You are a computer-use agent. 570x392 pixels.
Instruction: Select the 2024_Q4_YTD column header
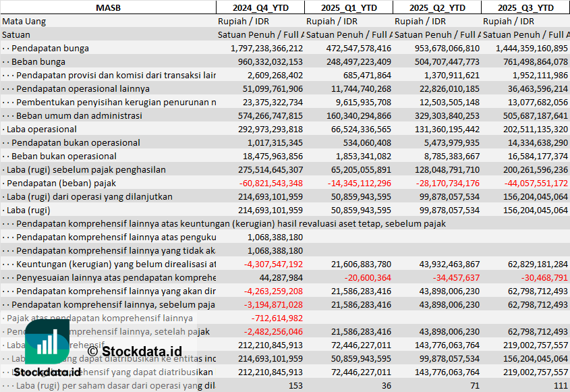(260, 7)
